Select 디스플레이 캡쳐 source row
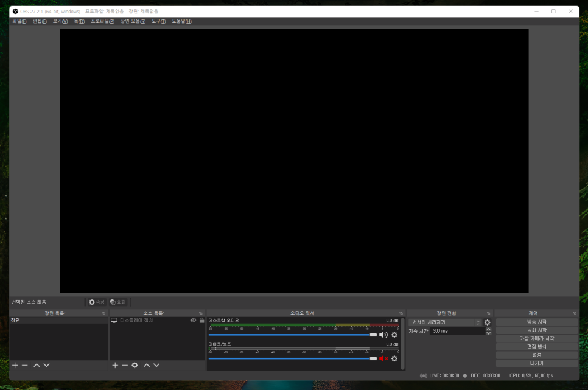Image resolution: width=588 pixels, height=390 pixels. 158,320
